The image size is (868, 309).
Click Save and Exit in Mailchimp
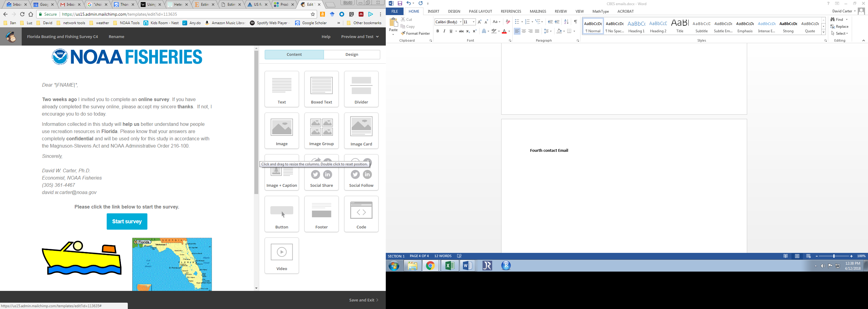[364, 300]
